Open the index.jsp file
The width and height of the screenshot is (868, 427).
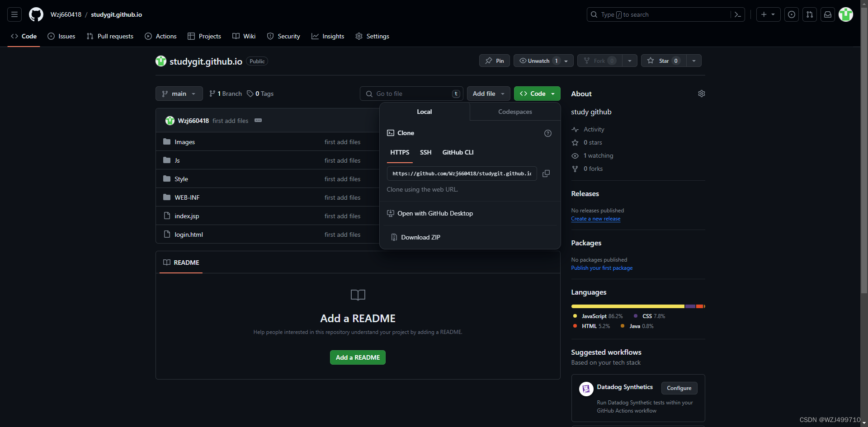pyautogui.click(x=187, y=216)
